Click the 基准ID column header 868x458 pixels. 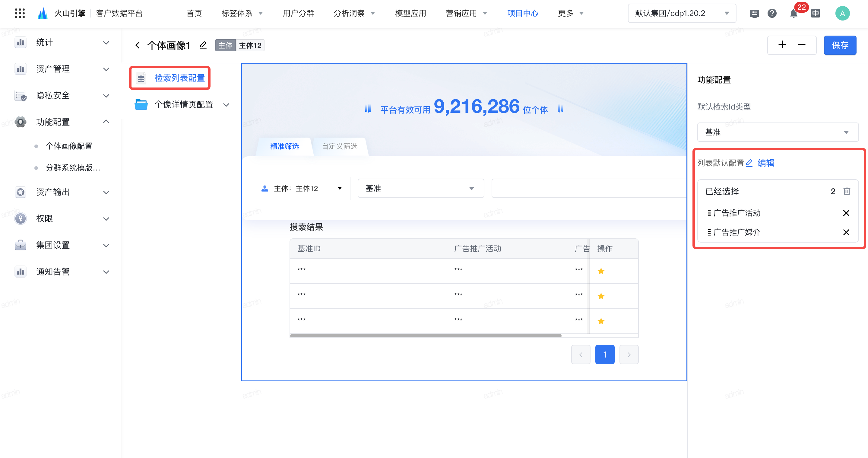pyautogui.click(x=309, y=249)
